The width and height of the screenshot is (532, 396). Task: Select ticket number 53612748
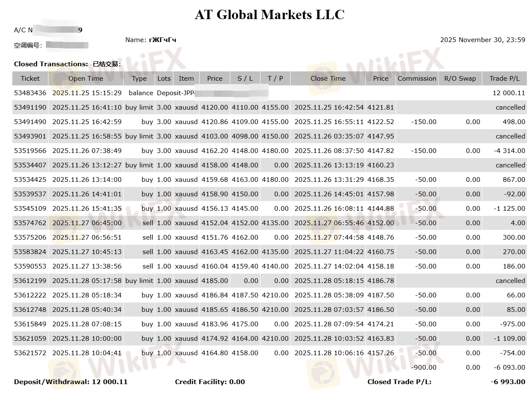(30, 309)
